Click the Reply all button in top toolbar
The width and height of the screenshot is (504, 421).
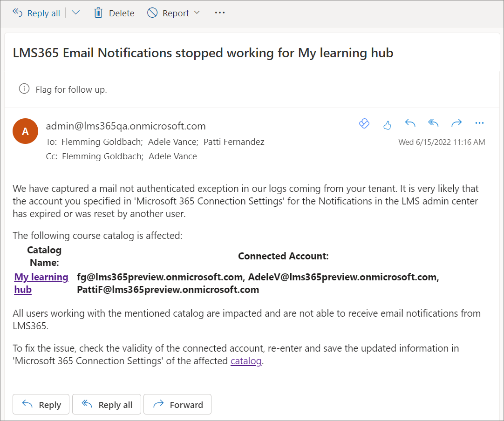tap(36, 13)
